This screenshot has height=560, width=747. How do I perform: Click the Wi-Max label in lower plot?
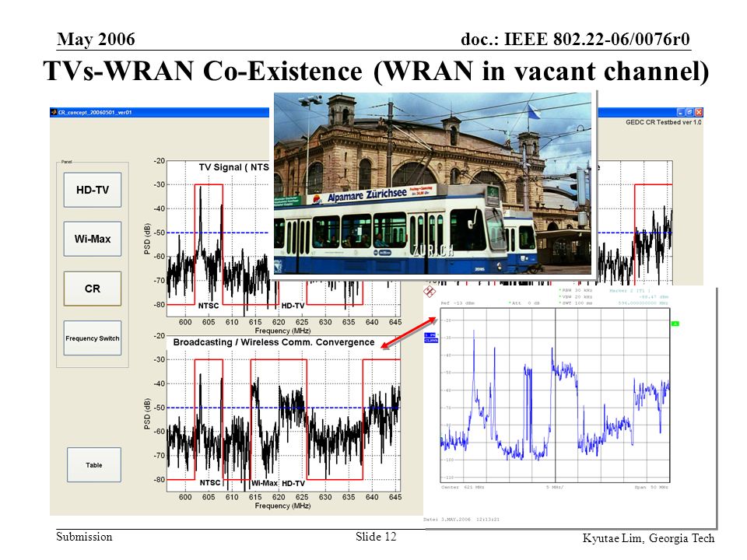[x=265, y=483]
